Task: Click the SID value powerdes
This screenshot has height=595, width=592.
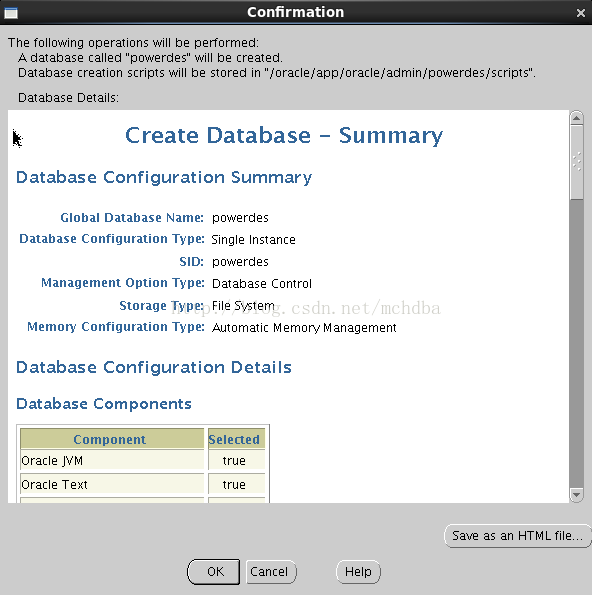Action: (240, 262)
